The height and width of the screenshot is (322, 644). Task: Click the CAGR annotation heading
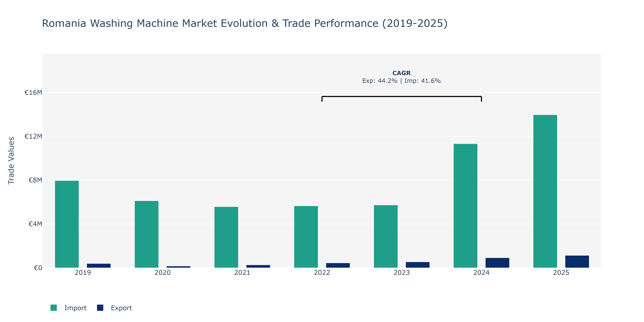(402, 73)
